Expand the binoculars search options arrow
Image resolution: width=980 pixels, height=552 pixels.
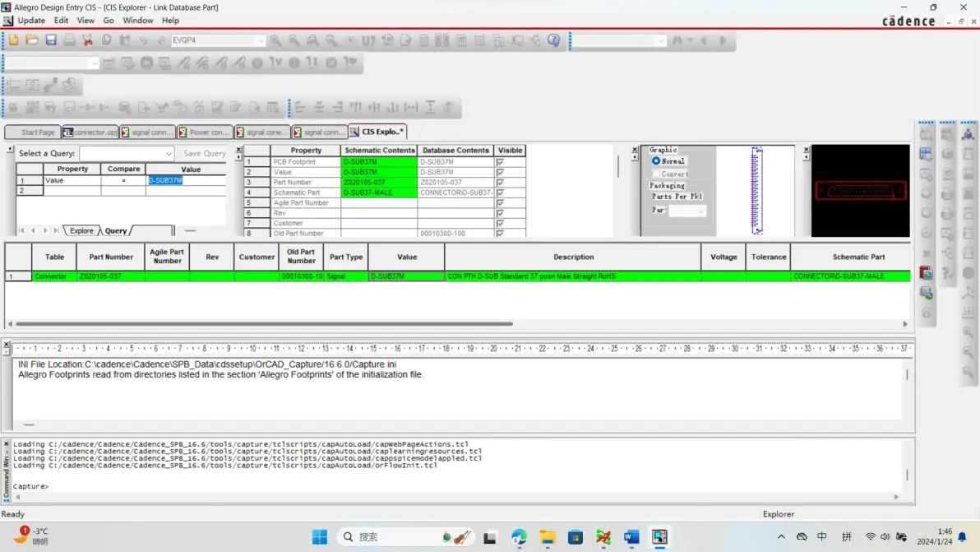pos(690,40)
